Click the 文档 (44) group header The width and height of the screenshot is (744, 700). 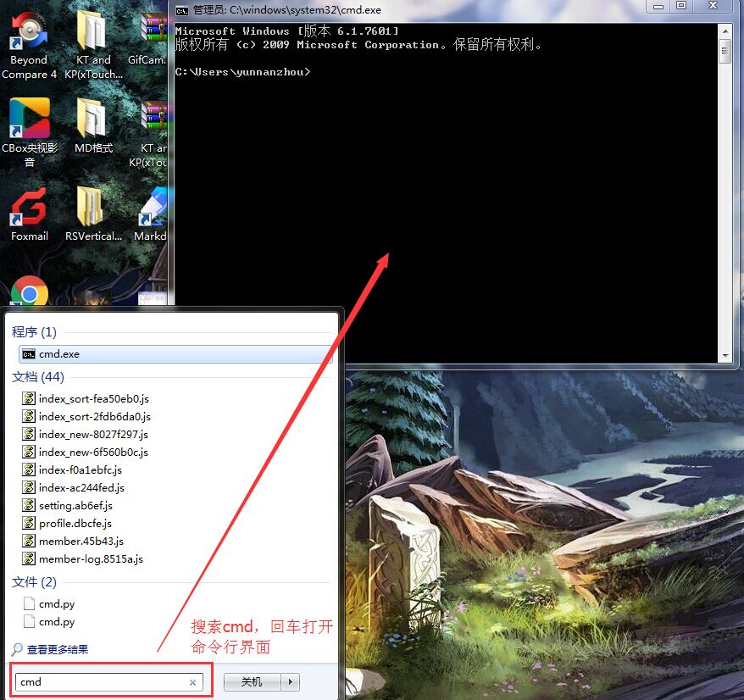pos(38,377)
